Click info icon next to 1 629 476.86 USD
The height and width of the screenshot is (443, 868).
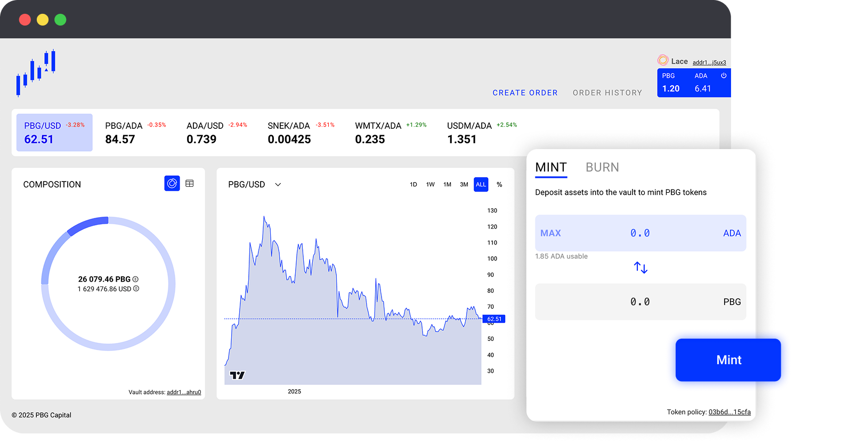[136, 289]
